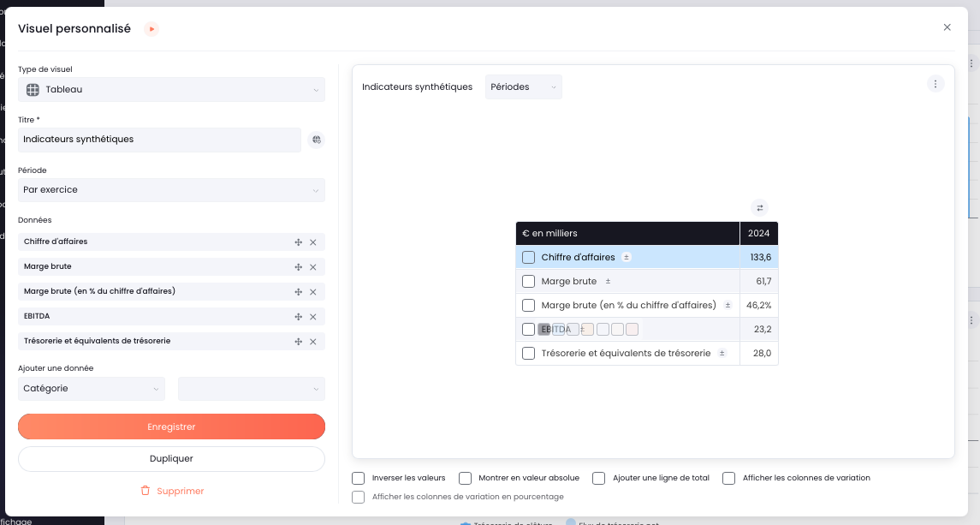Screen dimensions: 980x525
Task: Click the ± icon on table Marge brute row
Action: (x=608, y=282)
